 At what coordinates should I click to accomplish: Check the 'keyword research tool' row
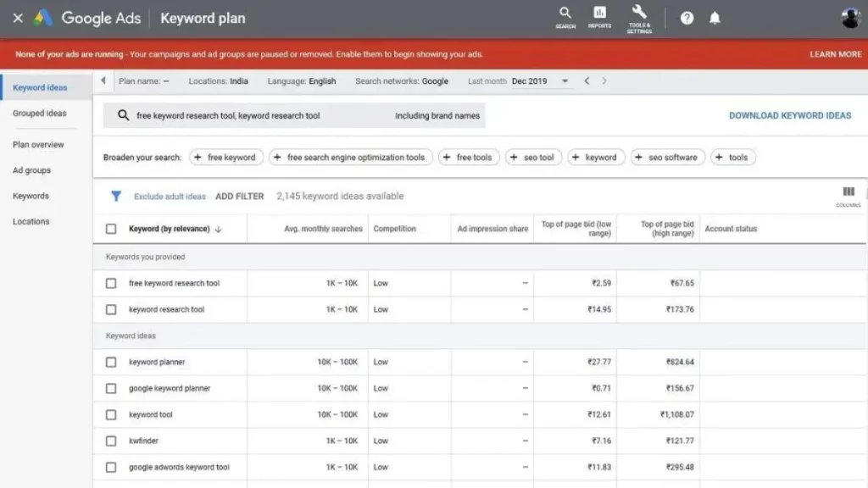[x=111, y=309]
